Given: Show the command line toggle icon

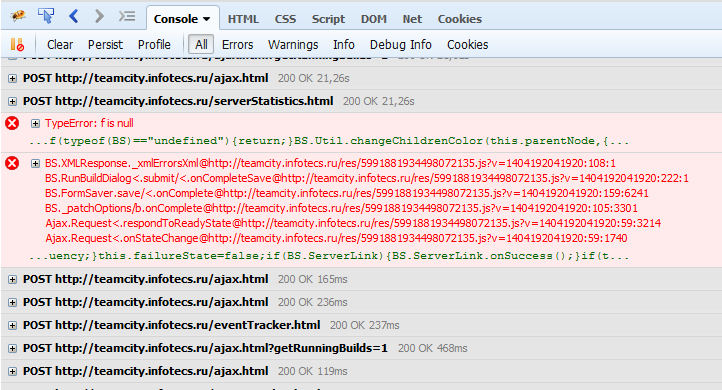Looking at the screenshot, I should pyautogui.click(x=127, y=17).
